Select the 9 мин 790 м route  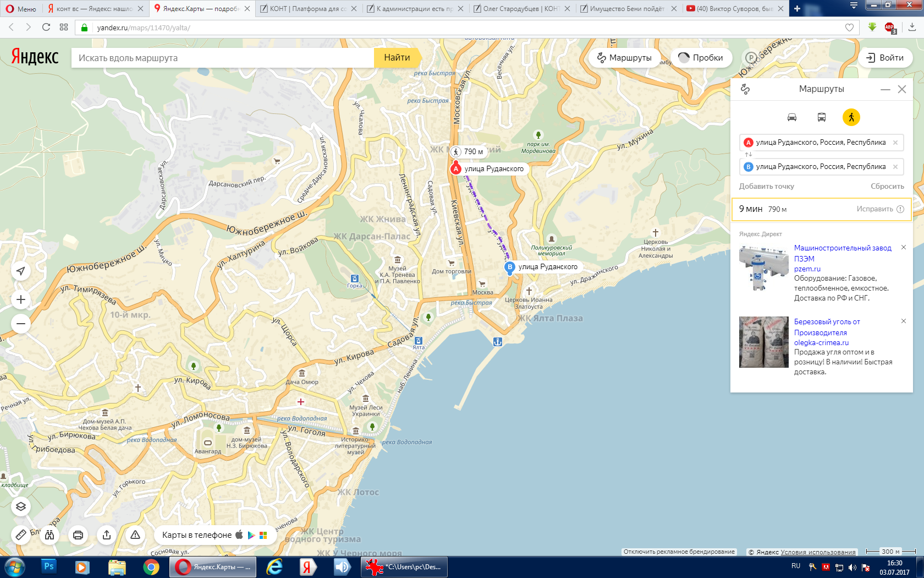(x=822, y=209)
